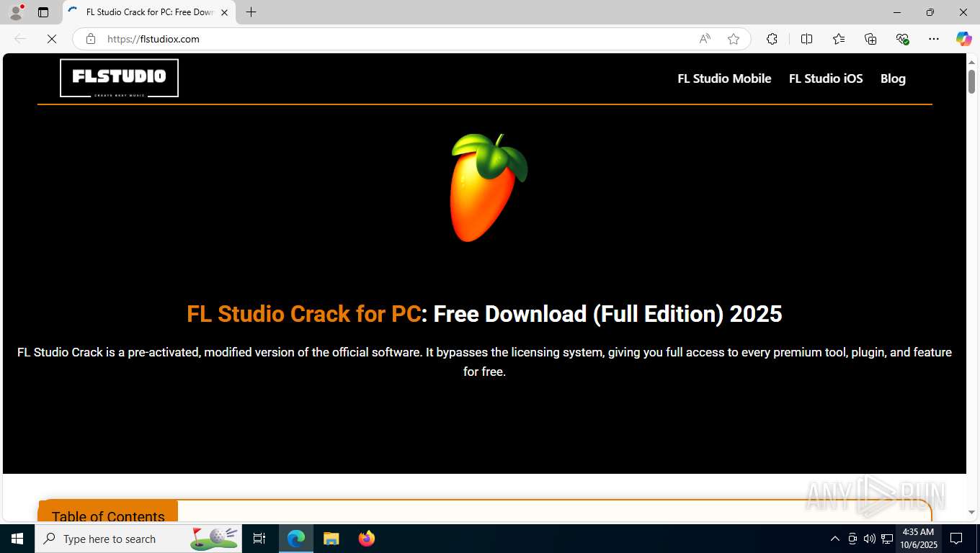This screenshot has width=980, height=553.
Task: Open the Copilot icon
Action: click(964, 39)
